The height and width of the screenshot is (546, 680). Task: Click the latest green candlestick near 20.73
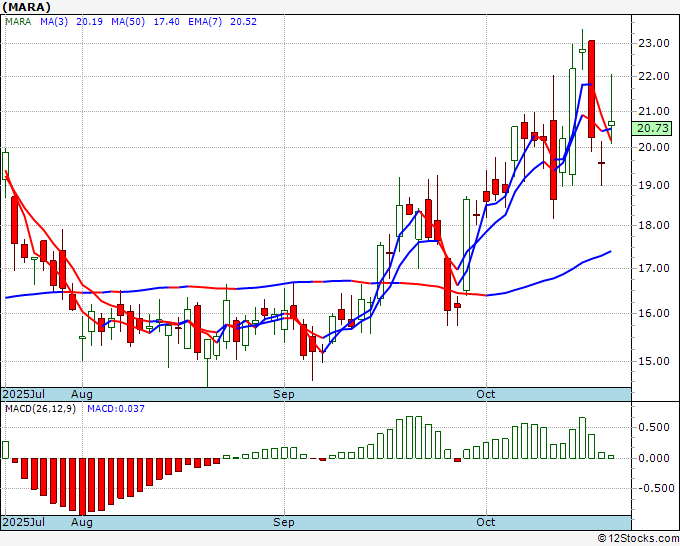point(611,124)
